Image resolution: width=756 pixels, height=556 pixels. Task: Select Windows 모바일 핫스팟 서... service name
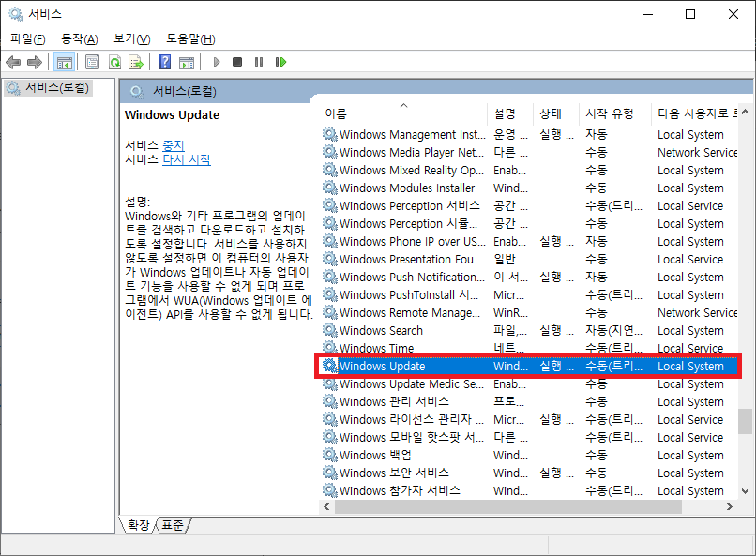coord(412,437)
